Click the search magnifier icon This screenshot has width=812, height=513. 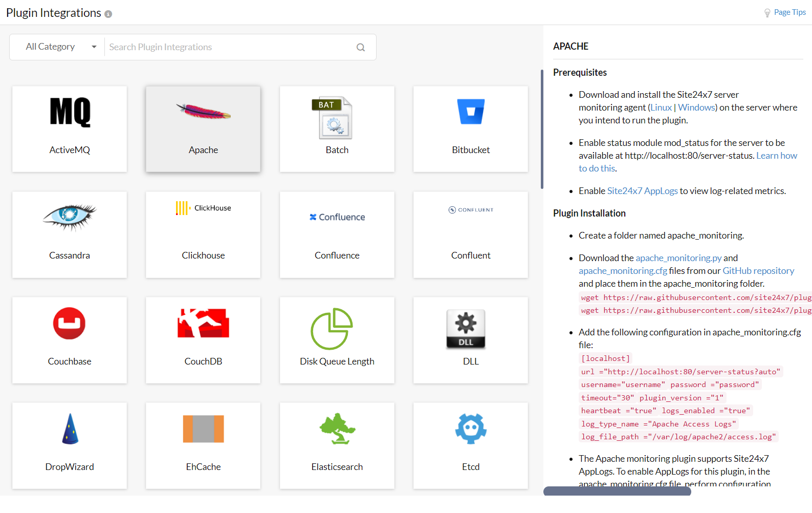pos(361,47)
